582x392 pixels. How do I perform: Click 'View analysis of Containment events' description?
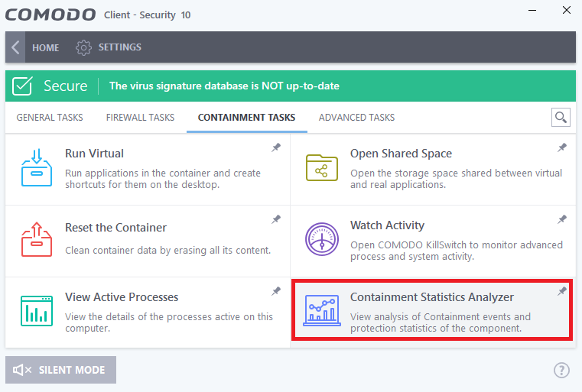point(441,322)
